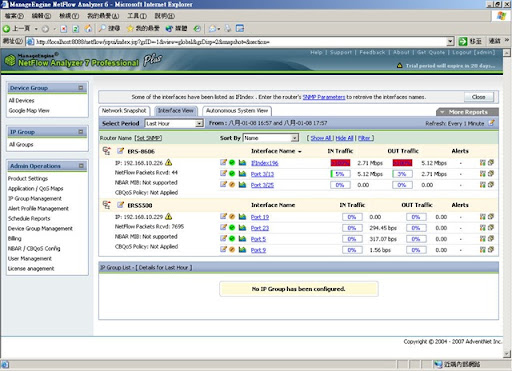Edit the Port 9 interface icon
512x371 pixels.
[x=223, y=250]
